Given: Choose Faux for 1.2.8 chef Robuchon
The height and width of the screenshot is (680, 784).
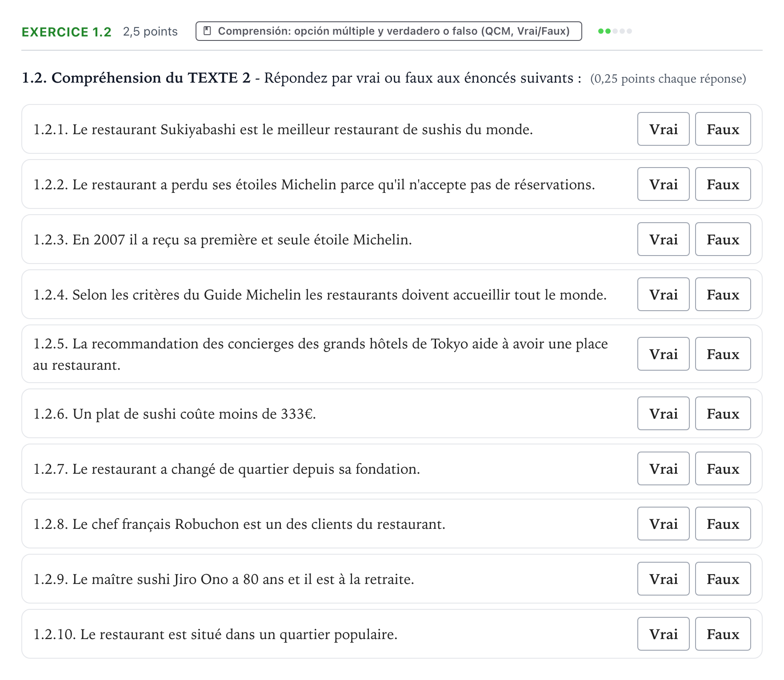Looking at the screenshot, I should click(723, 524).
